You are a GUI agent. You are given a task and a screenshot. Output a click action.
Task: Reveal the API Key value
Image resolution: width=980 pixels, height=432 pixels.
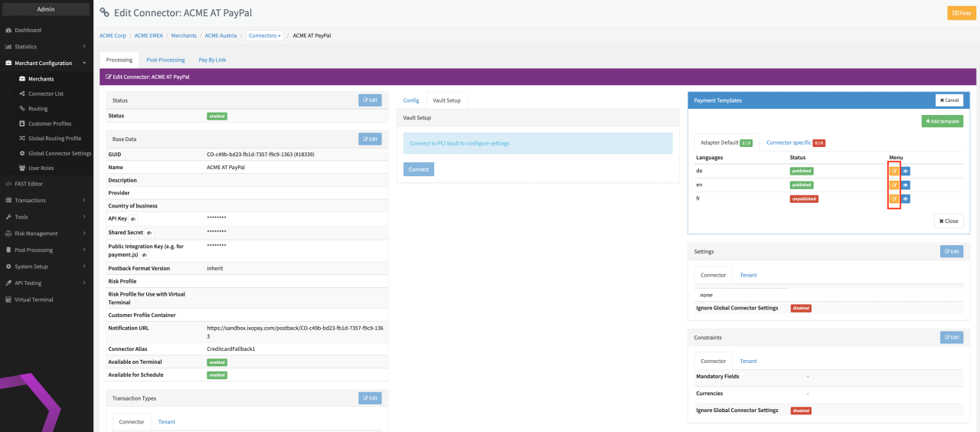pyautogui.click(x=133, y=219)
